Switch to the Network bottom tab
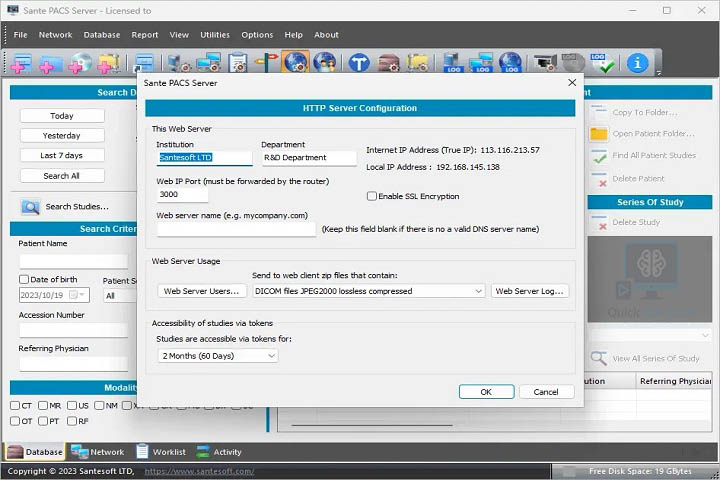Screen dimensions: 720x480 point(97,452)
